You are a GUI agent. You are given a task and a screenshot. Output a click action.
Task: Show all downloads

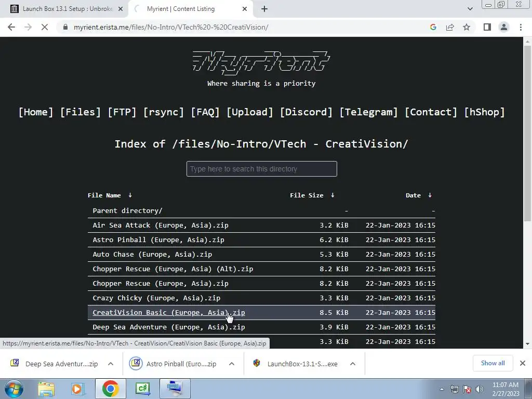(x=493, y=363)
